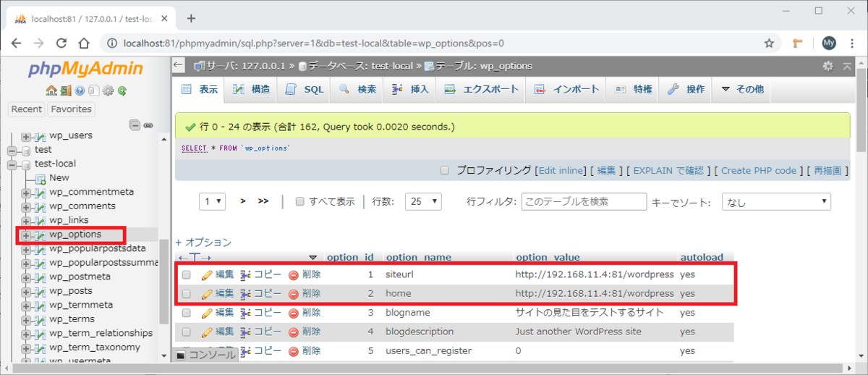868x375 pixels.
Task: Expand wp_commentmeta tree node
Action: tap(26, 192)
